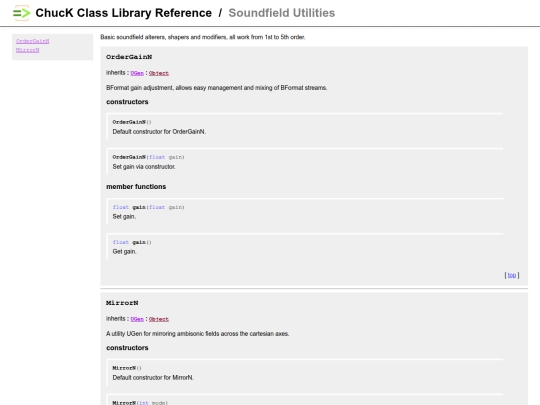The width and height of the screenshot is (540, 405).
Task: Click the OrderGainN(float gain) constructor signature
Action: click(x=148, y=157)
